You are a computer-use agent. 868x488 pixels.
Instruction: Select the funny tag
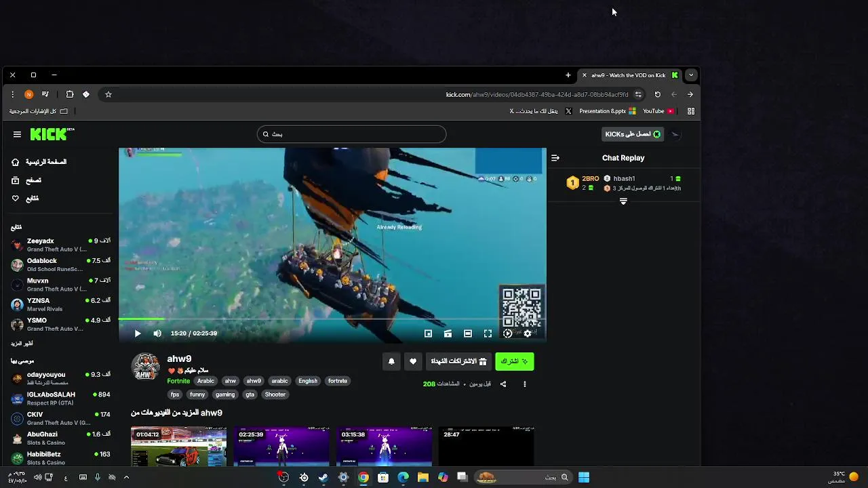point(197,394)
